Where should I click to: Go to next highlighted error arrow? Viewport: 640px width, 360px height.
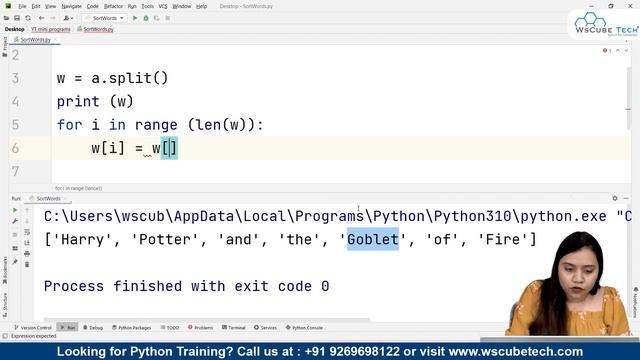[626, 50]
